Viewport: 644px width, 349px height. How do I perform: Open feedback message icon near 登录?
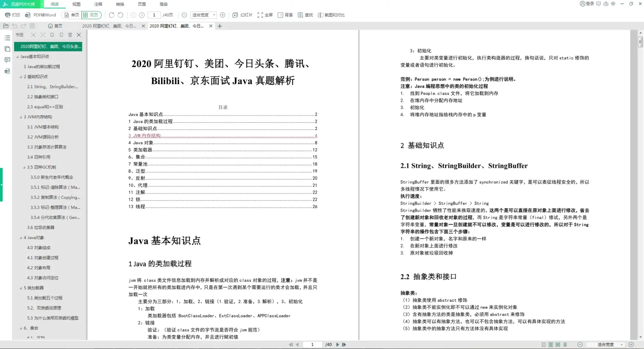click(x=598, y=4)
